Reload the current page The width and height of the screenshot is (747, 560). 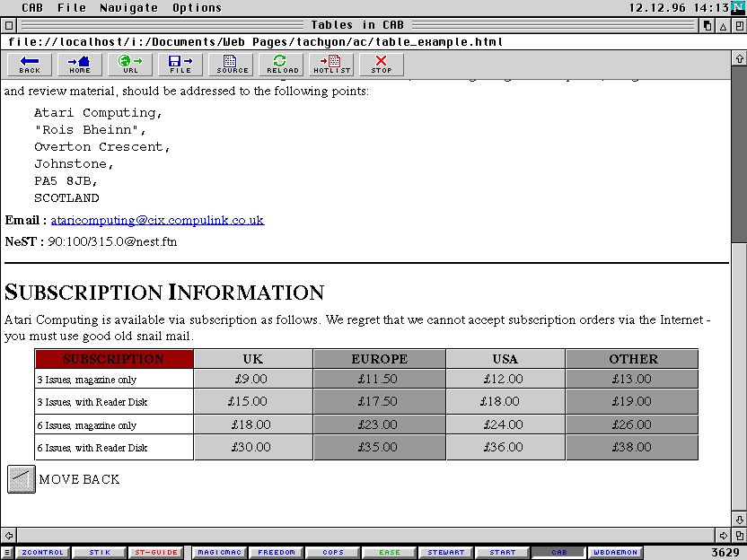click(x=282, y=65)
